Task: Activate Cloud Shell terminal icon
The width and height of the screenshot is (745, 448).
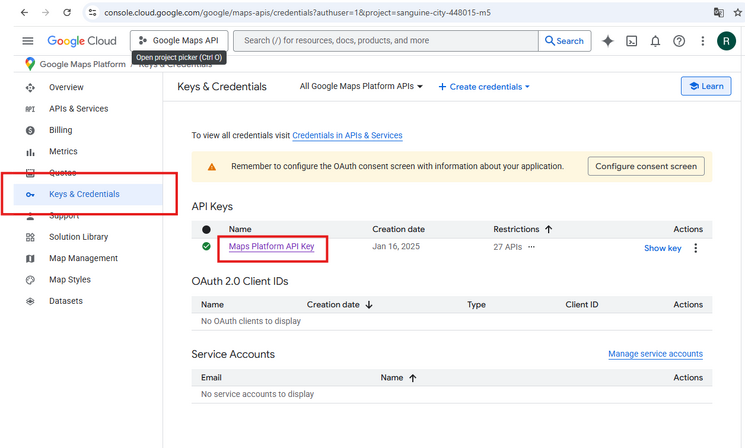Action: [x=631, y=41]
